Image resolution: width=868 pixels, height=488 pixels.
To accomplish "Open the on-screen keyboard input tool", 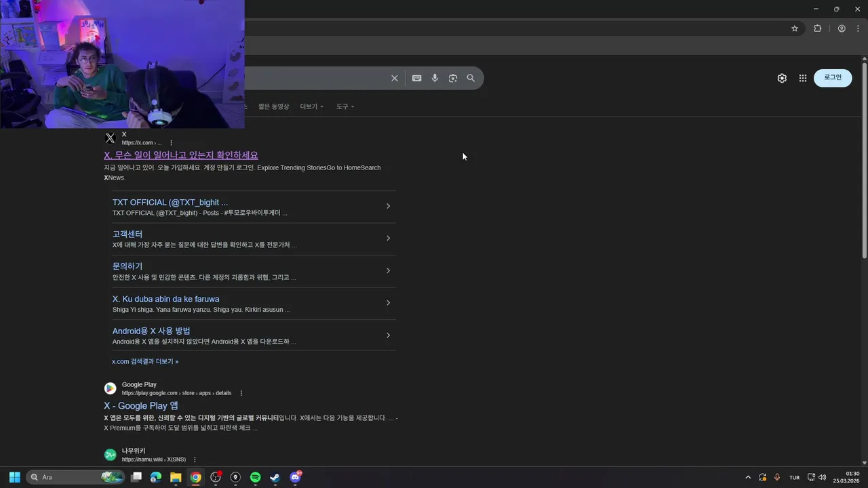I will (416, 78).
